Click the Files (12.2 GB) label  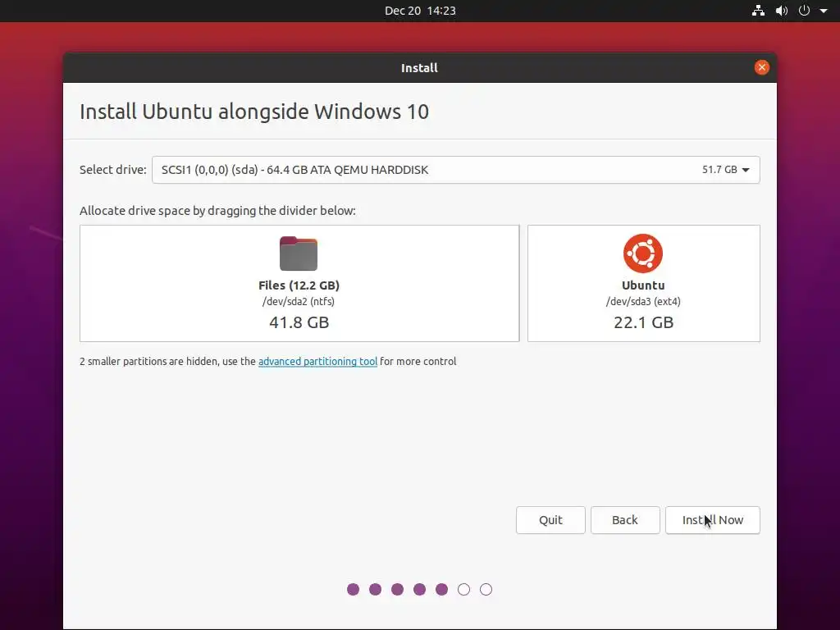coord(299,285)
